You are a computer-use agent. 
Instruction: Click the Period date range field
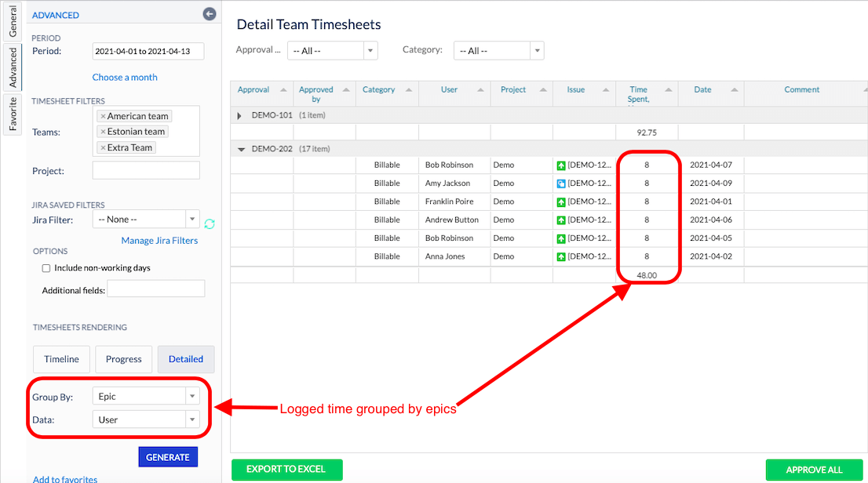(148, 51)
